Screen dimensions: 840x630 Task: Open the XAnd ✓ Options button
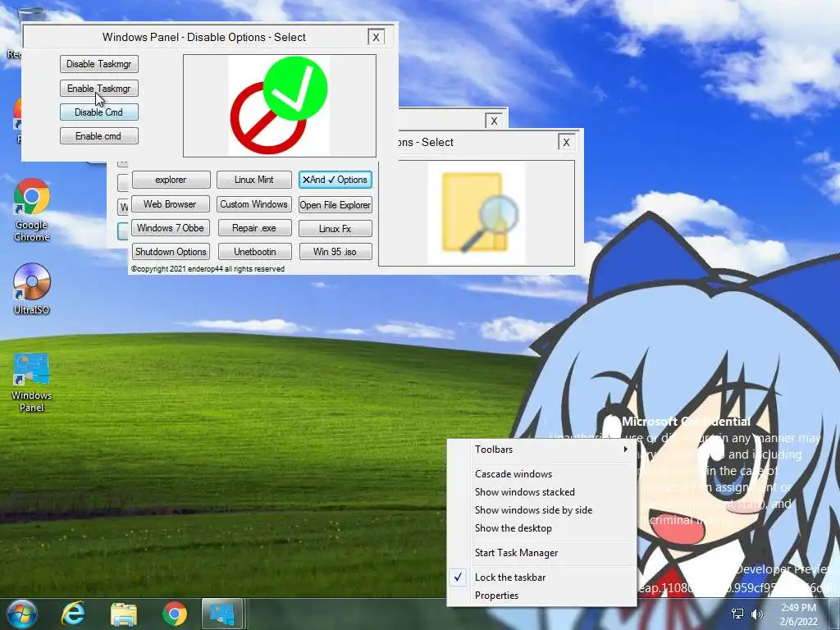336,180
